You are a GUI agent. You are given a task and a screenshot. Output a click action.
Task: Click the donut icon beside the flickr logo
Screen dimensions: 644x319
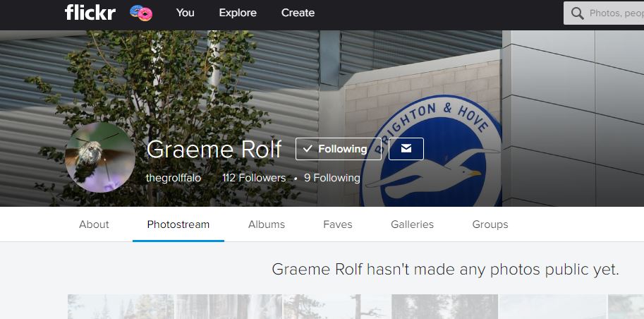(x=141, y=13)
